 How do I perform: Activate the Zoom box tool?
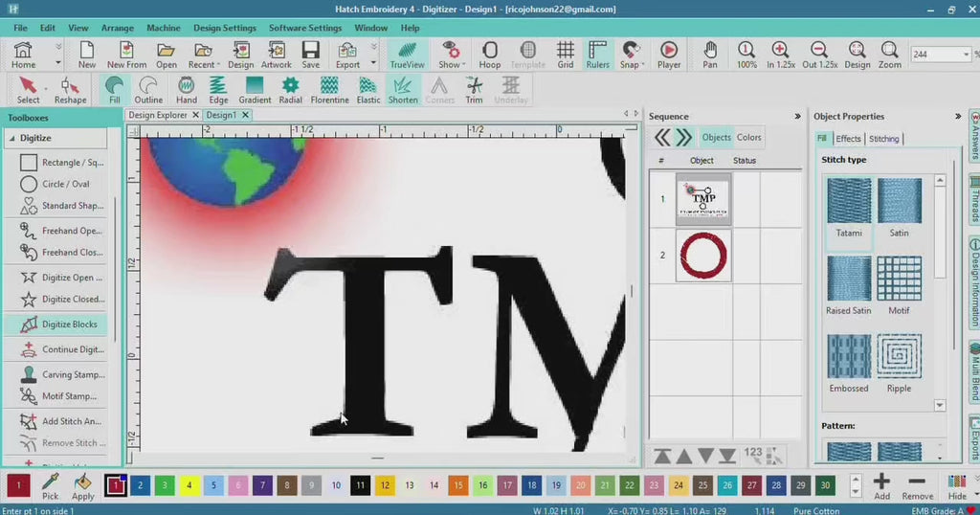click(889, 55)
